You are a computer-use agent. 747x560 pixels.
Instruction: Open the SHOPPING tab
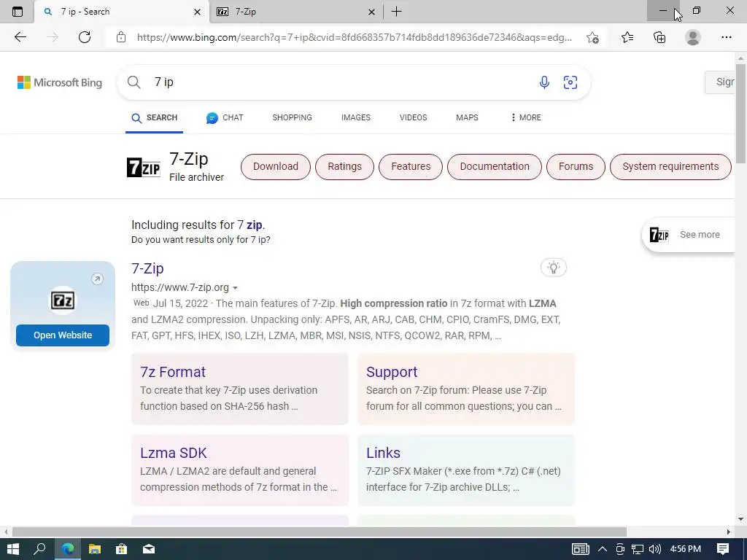coord(292,117)
